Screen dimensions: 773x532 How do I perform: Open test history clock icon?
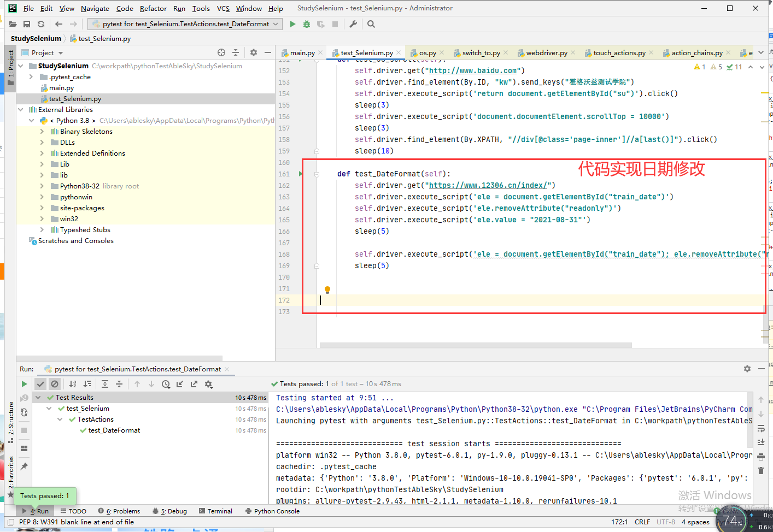[x=166, y=384]
